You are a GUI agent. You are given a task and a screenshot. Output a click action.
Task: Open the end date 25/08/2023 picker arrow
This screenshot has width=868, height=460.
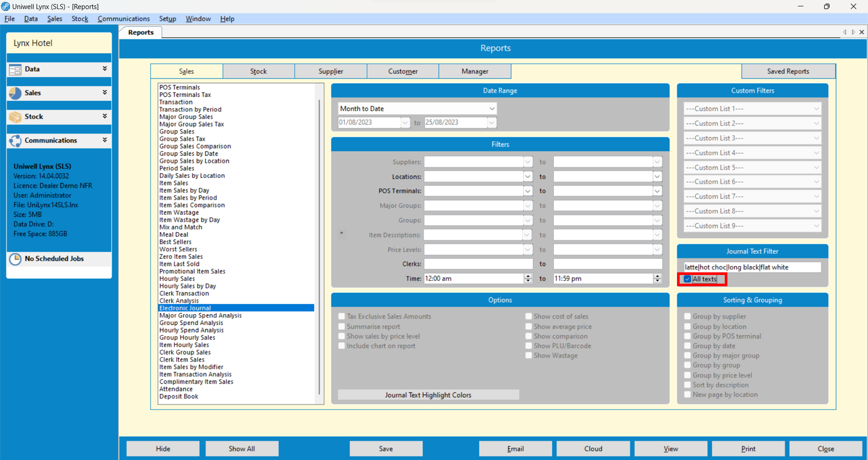[x=491, y=122]
